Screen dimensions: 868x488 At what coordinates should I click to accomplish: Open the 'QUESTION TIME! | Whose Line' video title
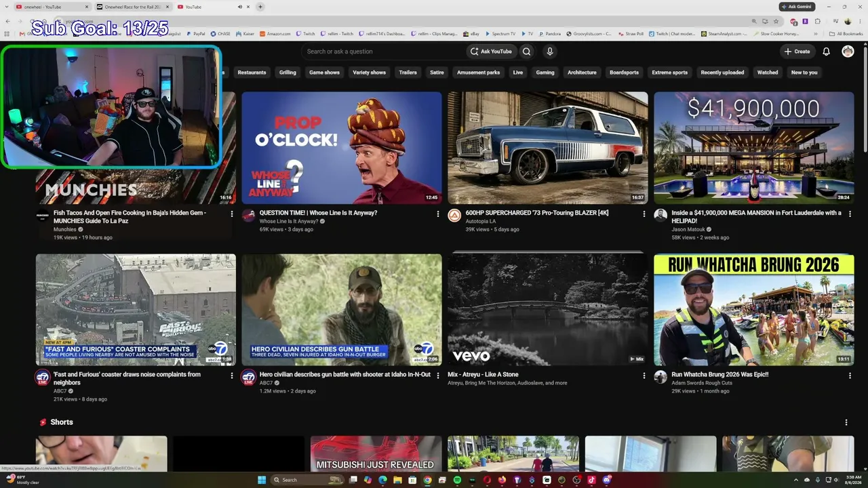tap(318, 213)
